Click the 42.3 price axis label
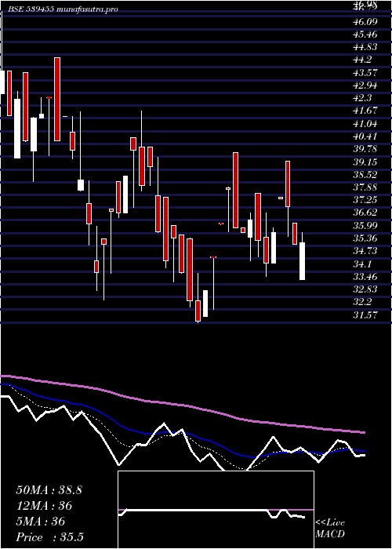 (x=362, y=98)
